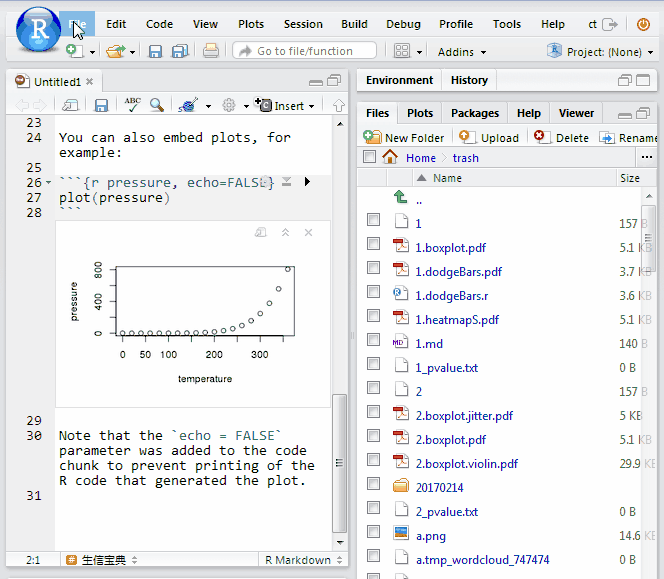
Task: Click the Knit yarn ball icon
Action: coord(188,105)
